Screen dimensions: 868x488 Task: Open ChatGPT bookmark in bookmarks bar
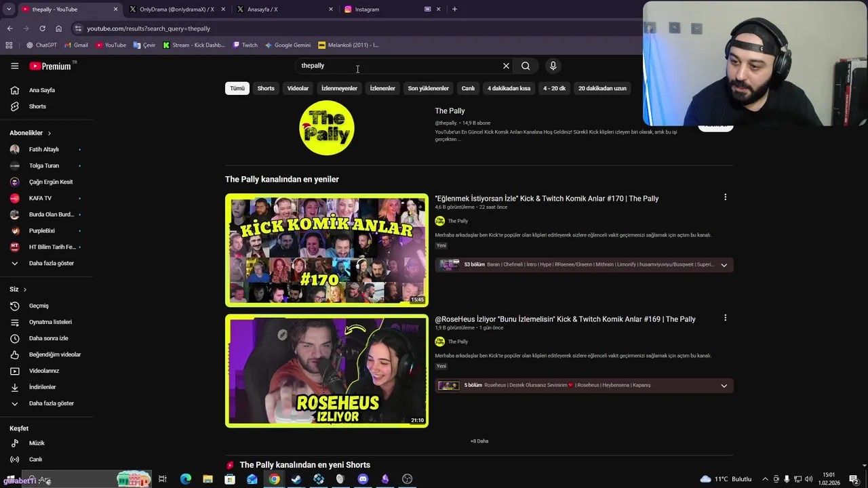pos(41,45)
